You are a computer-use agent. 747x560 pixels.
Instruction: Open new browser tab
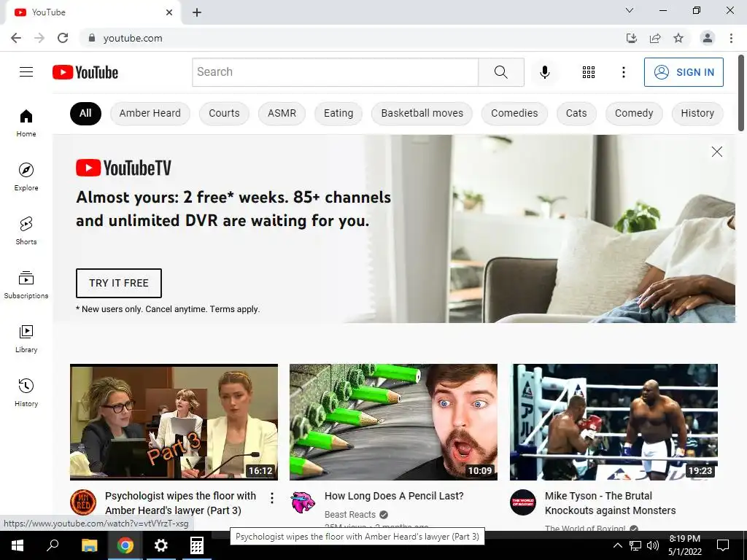pyautogui.click(x=197, y=13)
